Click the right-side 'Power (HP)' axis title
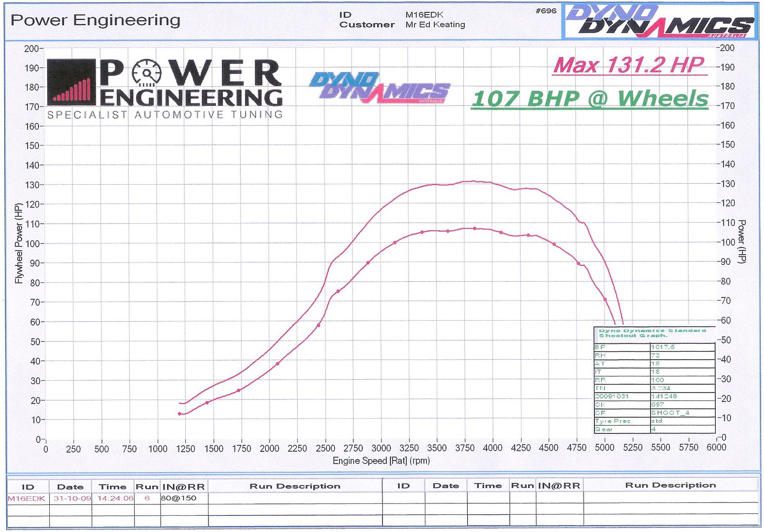The height and width of the screenshot is (532, 764). coord(742,241)
